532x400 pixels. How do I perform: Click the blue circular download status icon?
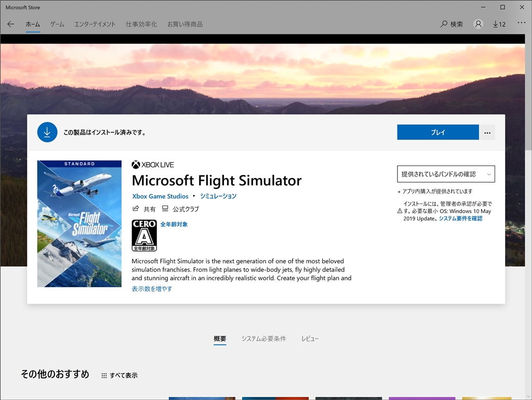coord(47,132)
